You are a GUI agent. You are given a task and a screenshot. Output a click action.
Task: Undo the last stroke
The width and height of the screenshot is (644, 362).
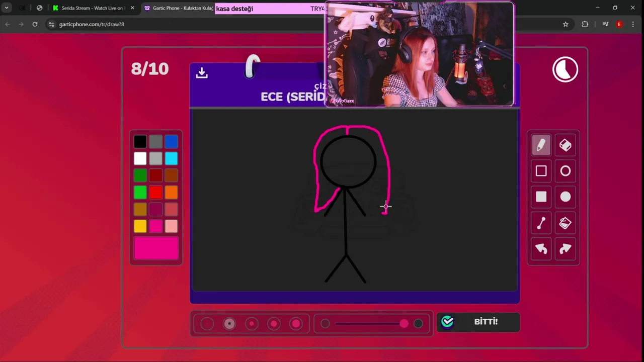pos(541,248)
